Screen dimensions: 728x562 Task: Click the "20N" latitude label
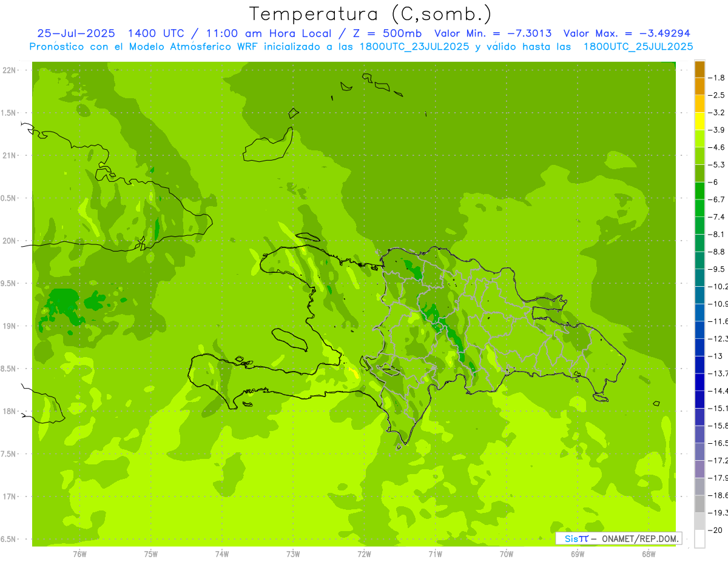[10, 241]
